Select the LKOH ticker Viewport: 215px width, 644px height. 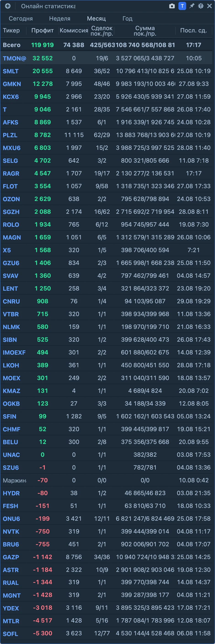11,365
